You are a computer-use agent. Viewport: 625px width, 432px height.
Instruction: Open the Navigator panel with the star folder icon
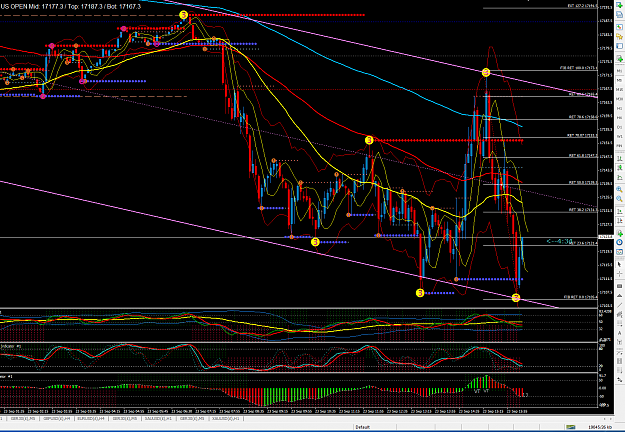tap(620, 37)
